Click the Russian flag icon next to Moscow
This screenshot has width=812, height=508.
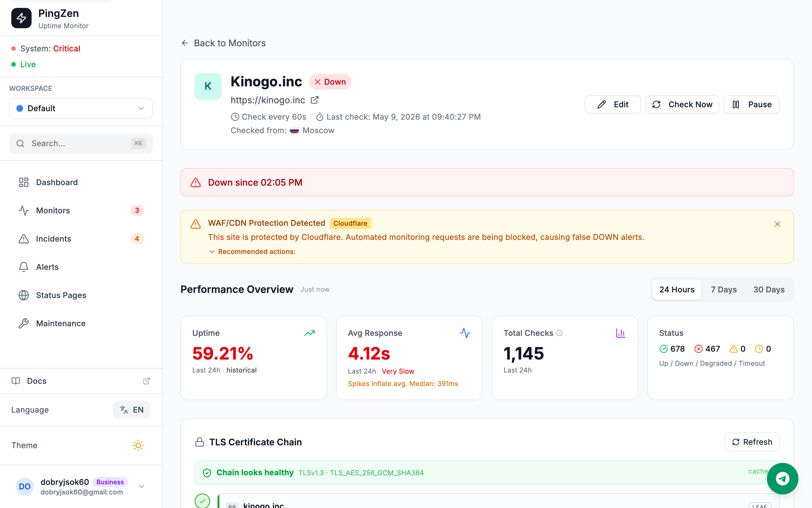[x=294, y=130]
